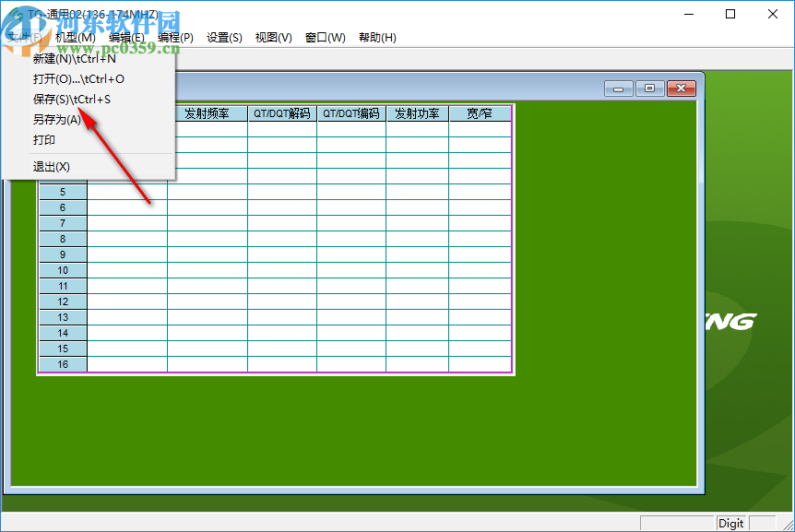
Task: Select channel row header 14
Action: [63, 334]
